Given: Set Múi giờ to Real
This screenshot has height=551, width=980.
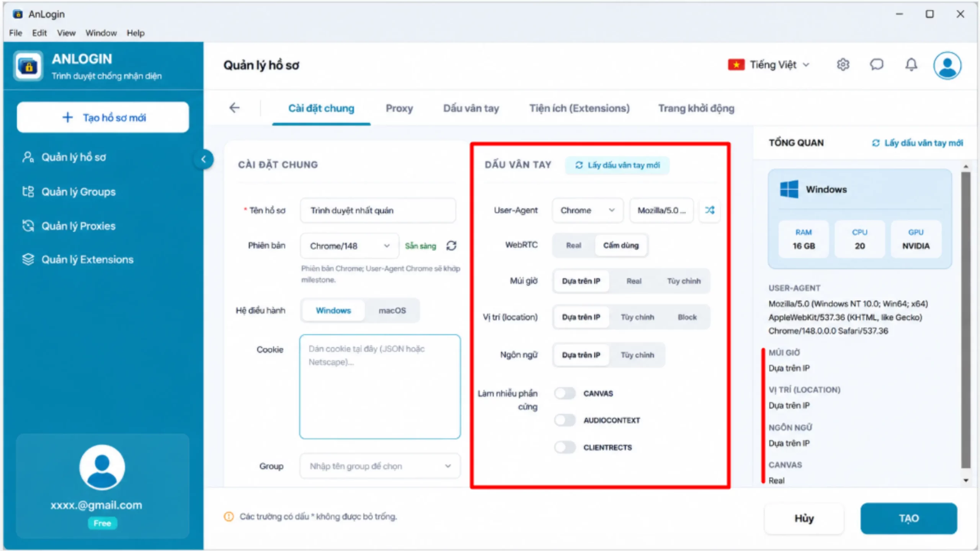Looking at the screenshot, I should tap(634, 281).
